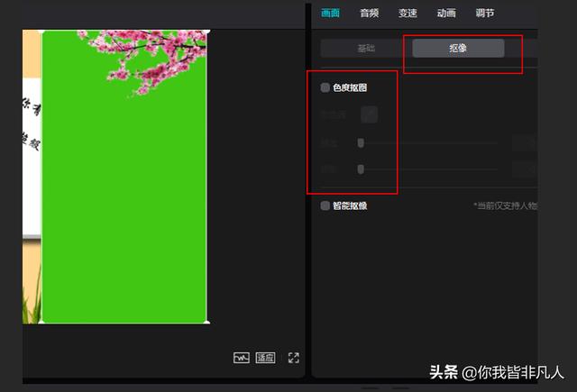Click the 色度抠图 label text
Viewport: 577px width, 392px height.
tap(350, 87)
